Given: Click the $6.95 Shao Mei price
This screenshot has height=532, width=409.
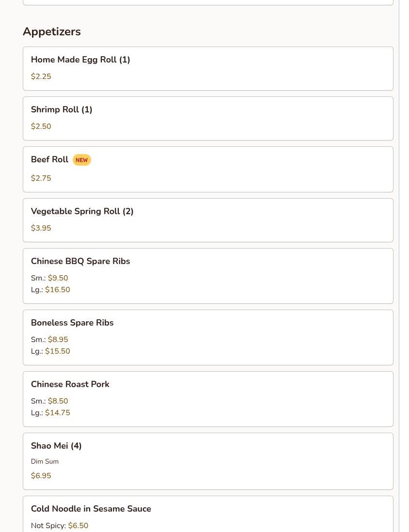Looking at the screenshot, I should tap(41, 476).
